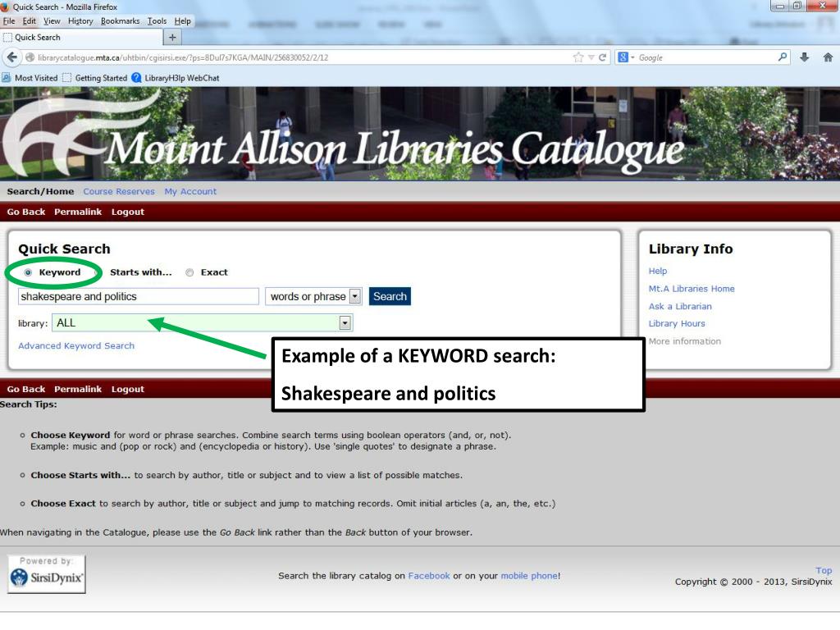Bookmark this page with the star icon
Screen dimensions: 840x630
(x=578, y=57)
